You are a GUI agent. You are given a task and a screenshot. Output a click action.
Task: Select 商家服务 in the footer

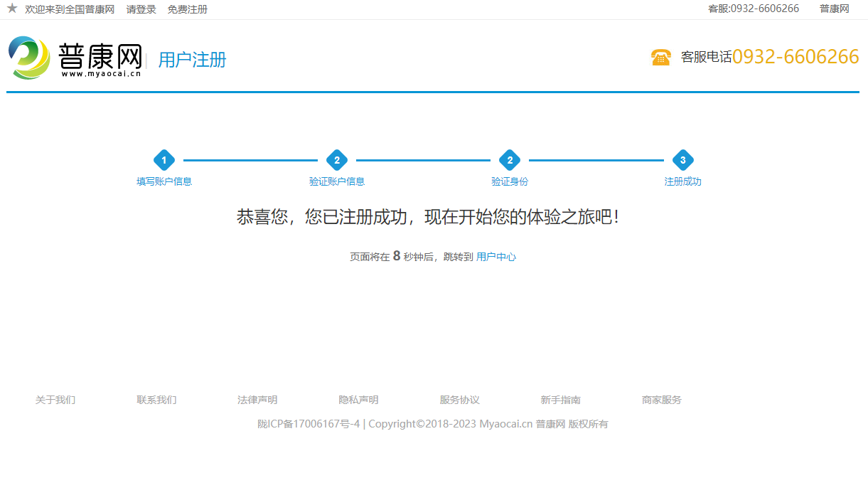[x=661, y=400]
